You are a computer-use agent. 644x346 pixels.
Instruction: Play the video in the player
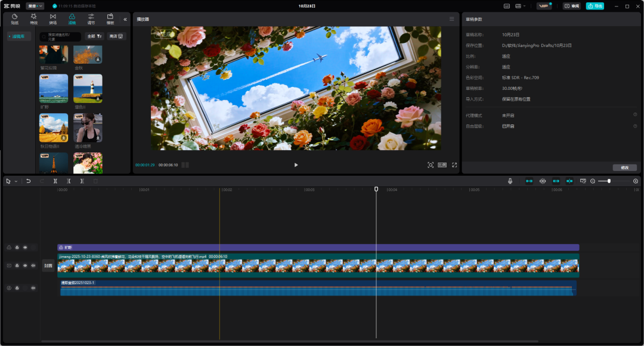point(296,165)
